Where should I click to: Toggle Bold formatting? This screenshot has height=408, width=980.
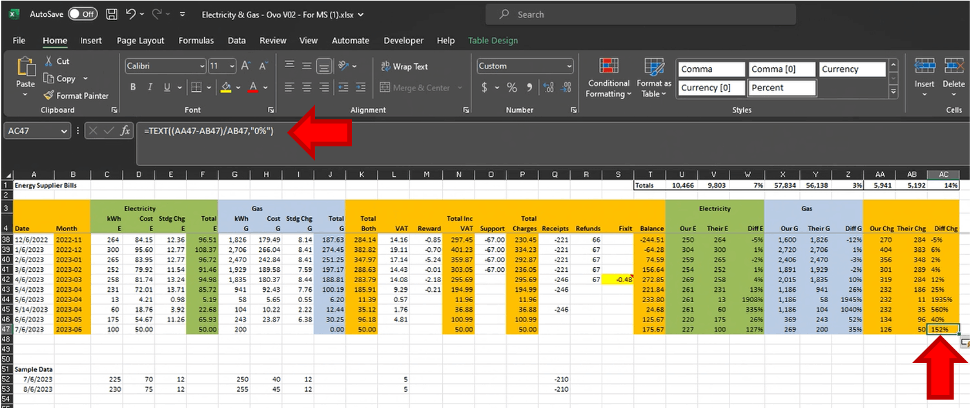(133, 87)
